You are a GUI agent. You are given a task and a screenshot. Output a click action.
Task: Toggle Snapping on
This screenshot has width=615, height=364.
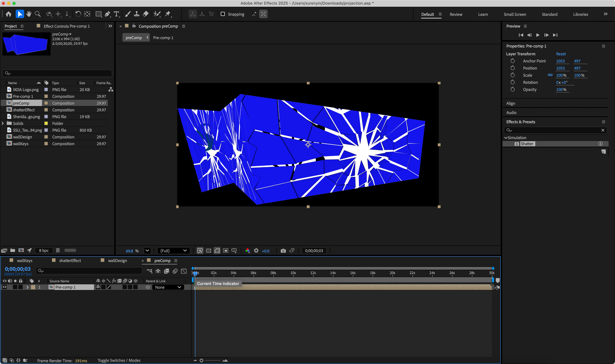pyautogui.click(x=223, y=14)
